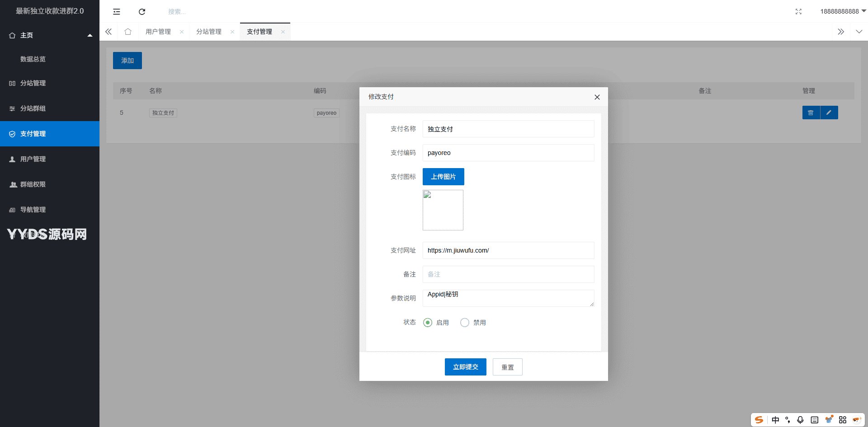Open 导航管理 in the sidebar
The image size is (868, 427).
[x=50, y=210]
